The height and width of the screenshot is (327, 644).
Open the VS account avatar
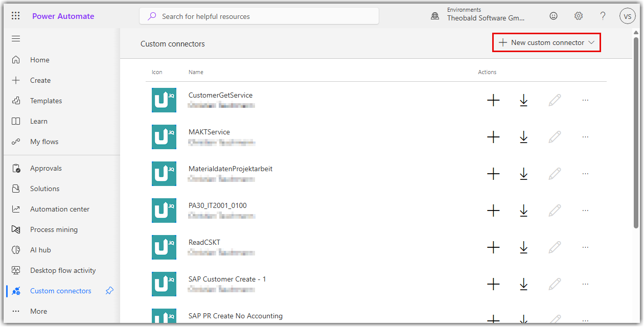tap(628, 16)
